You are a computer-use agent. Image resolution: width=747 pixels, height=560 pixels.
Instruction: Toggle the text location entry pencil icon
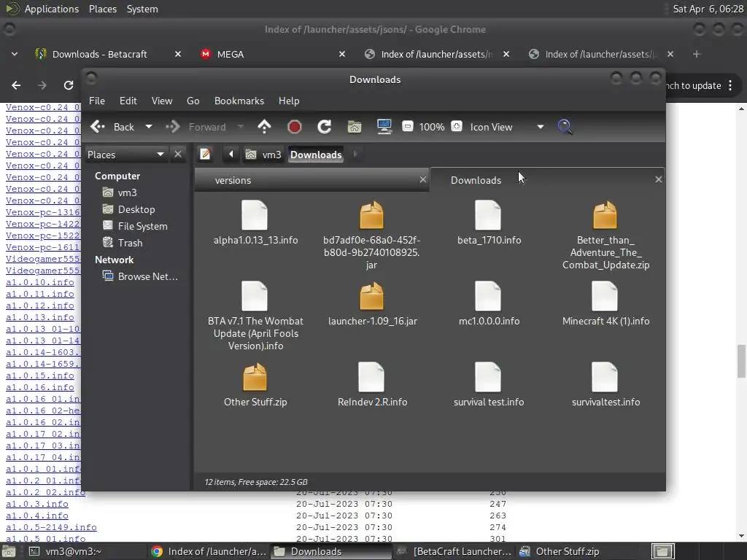pyautogui.click(x=205, y=155)
